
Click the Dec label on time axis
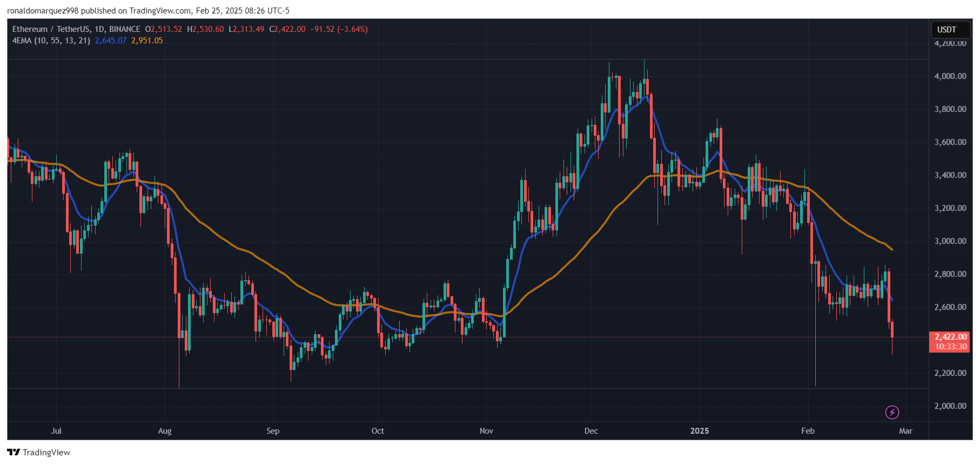pos(591,431)
